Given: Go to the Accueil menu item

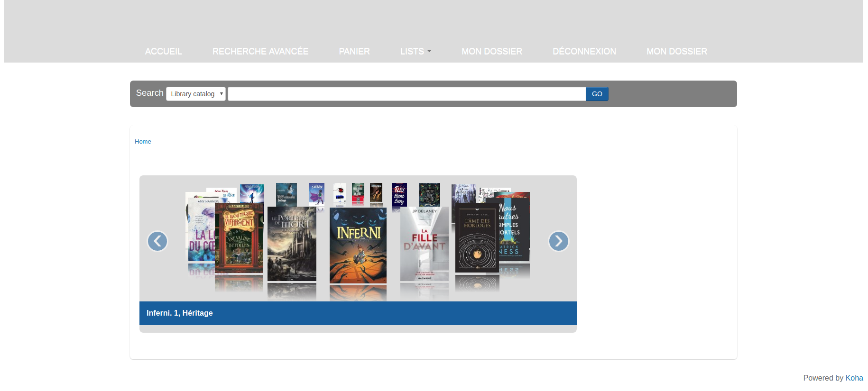Looking at the screenshot, I should click(164, 51).
